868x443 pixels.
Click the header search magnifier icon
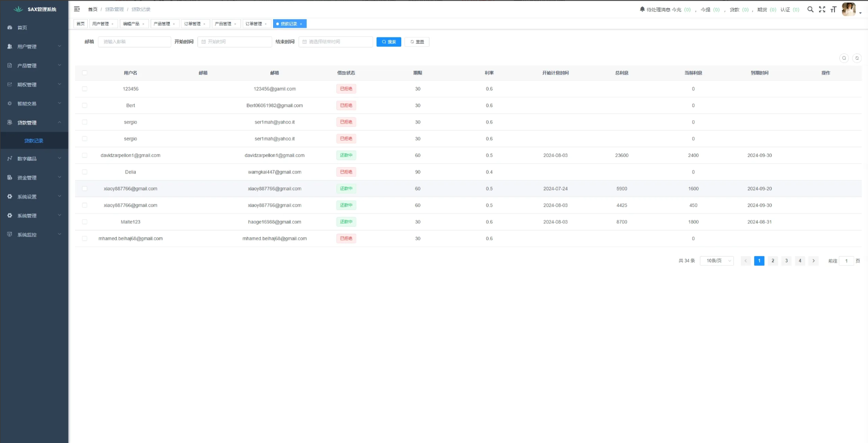coord(810,9)
